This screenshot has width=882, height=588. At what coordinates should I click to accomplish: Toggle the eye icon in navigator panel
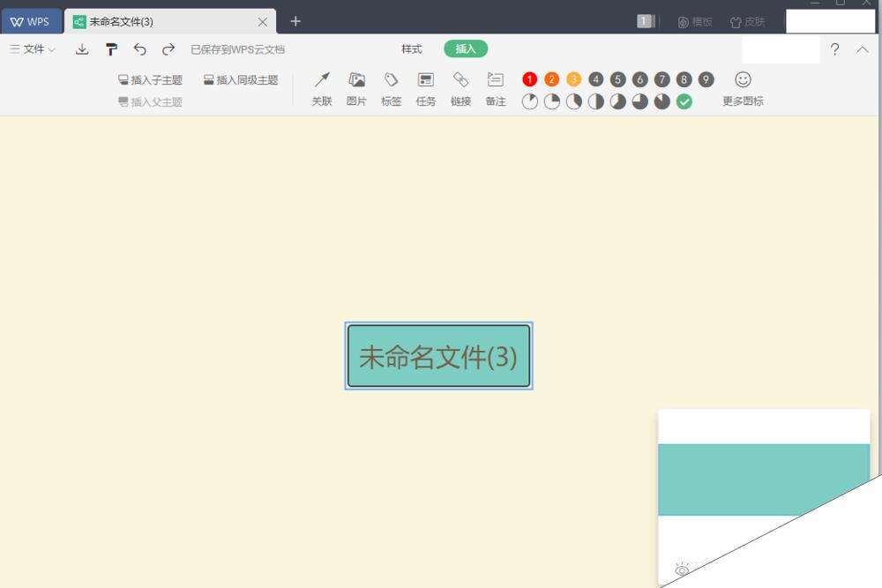[682, 569]
